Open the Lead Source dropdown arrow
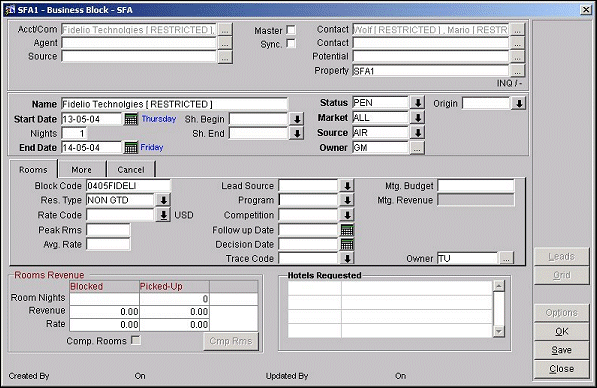597x388 pixels. (x=347, y=186)
